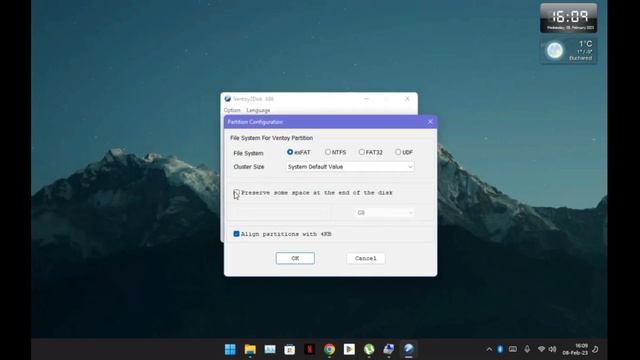The image size is (640, 360).
Task: Click the preserved space size field
Action: pyautogui.click(x=281, y=213)
